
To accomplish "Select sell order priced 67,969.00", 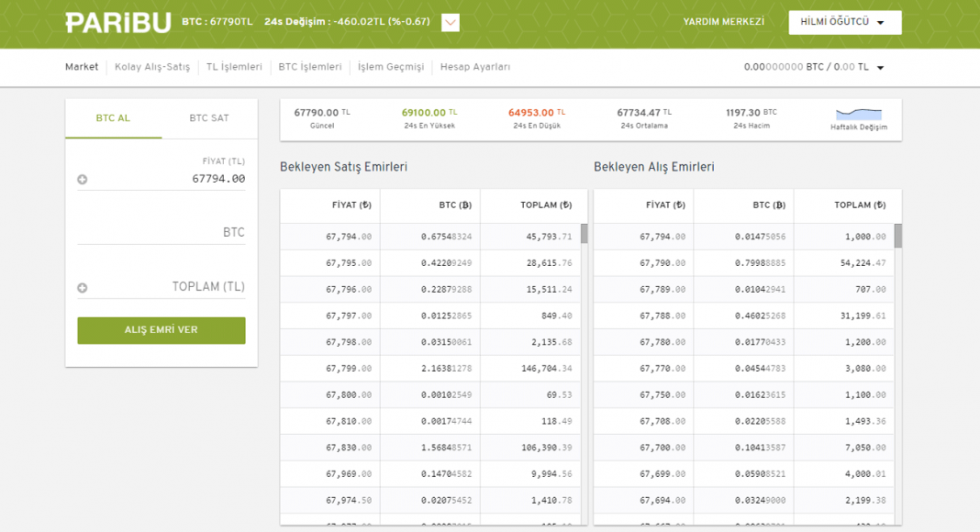I will [430, 474].
